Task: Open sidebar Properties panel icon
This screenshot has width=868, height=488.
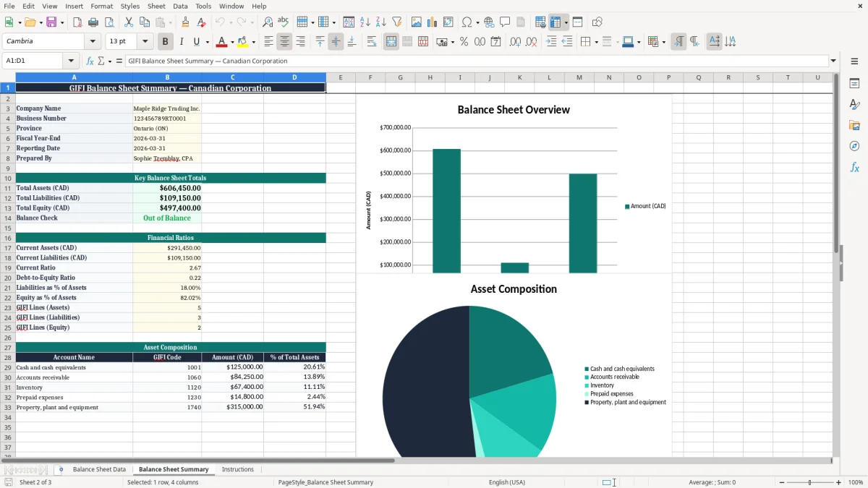Action: click(854, 84)
